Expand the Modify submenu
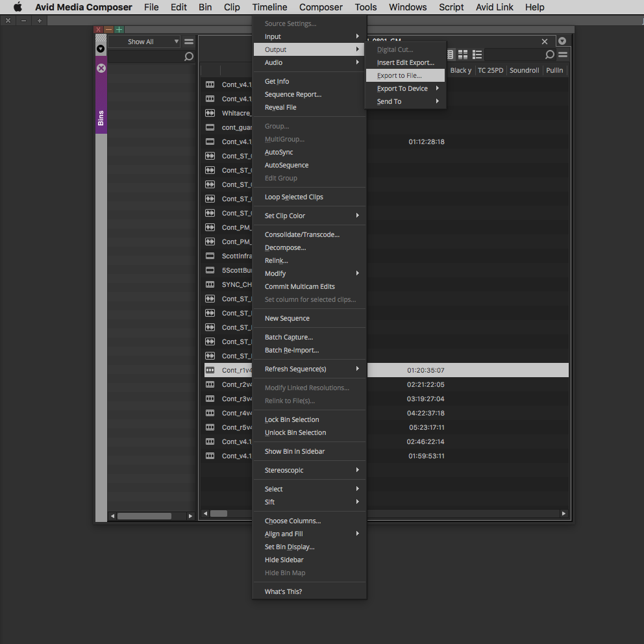Image resolution: width=644 pixels, height=644 pixels. pos(310,273)
